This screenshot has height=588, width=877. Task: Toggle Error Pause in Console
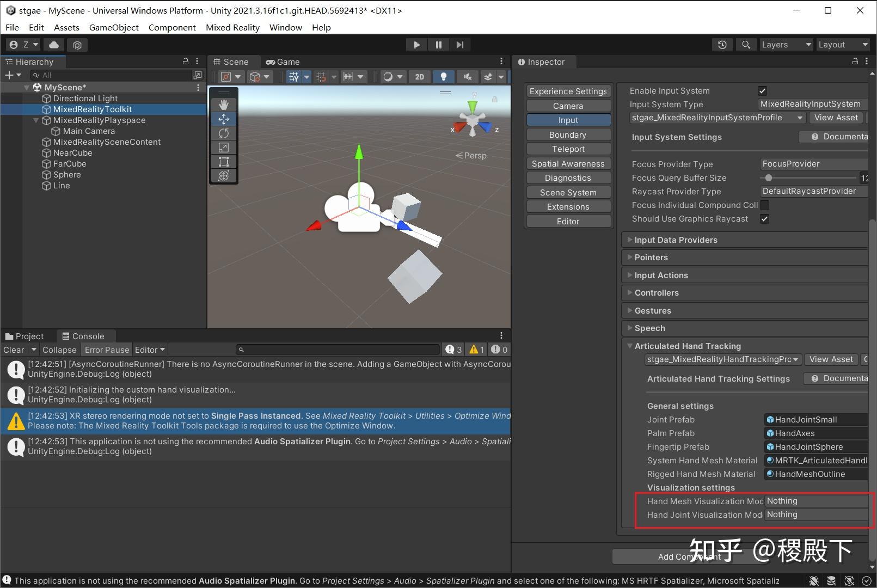tap(107, 350)
